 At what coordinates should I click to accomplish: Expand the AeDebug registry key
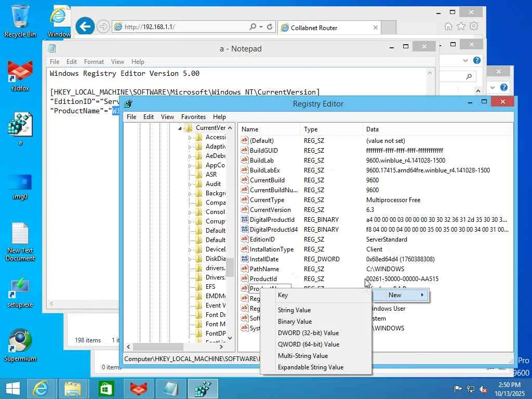190,156
